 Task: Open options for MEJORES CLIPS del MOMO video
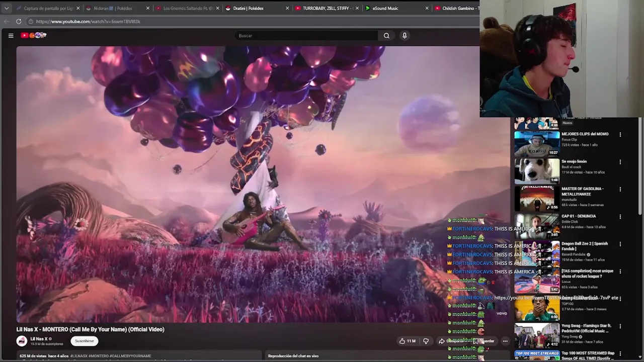pyautogui.click(x=620, y=135)
